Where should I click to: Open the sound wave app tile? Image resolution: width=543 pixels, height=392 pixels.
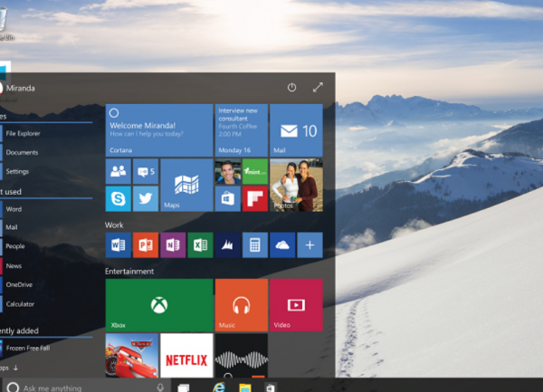[x=242, y=355]
